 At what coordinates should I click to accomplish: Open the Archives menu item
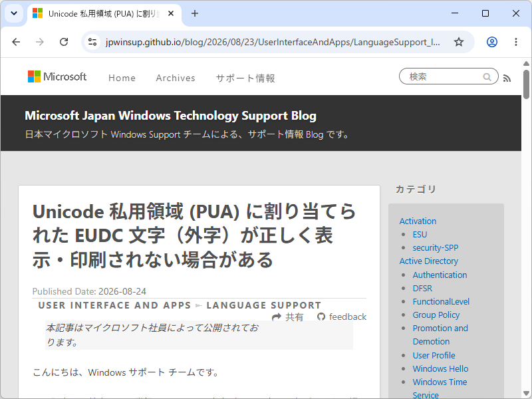click(x=176, y=78)
